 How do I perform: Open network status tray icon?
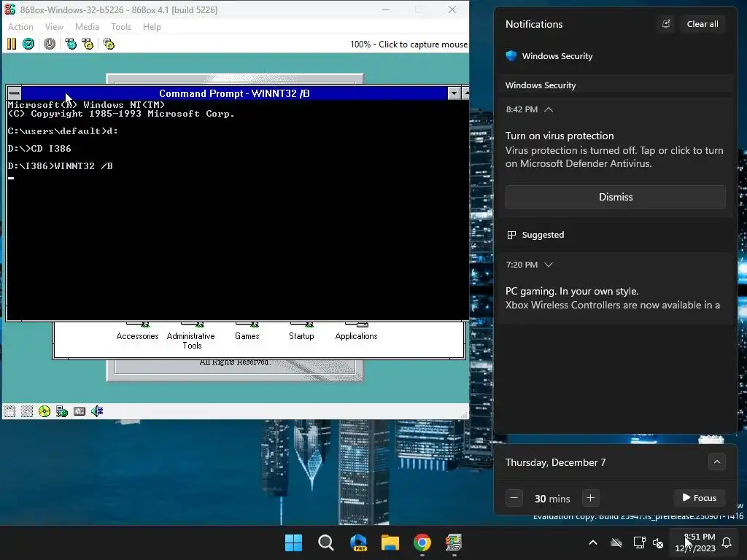[639, 542]
